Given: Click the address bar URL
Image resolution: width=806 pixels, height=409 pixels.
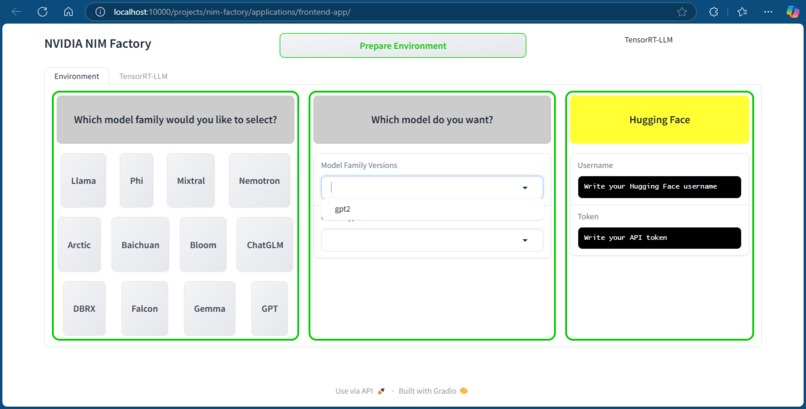Looking at the screenshot, I should pos(232,12).
